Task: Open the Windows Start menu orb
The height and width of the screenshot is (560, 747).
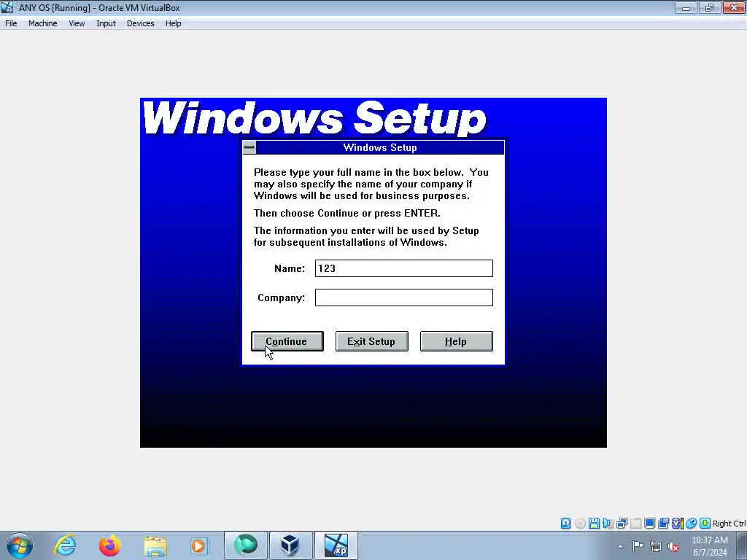Action: tap(20, 545)
